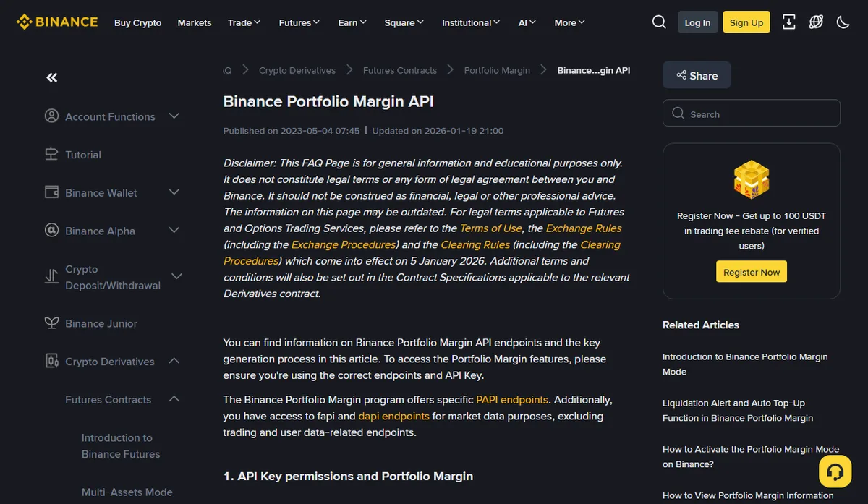Click the Crypto Derivatives icon
Screen dimensions: 868x504
coord(51,361)
